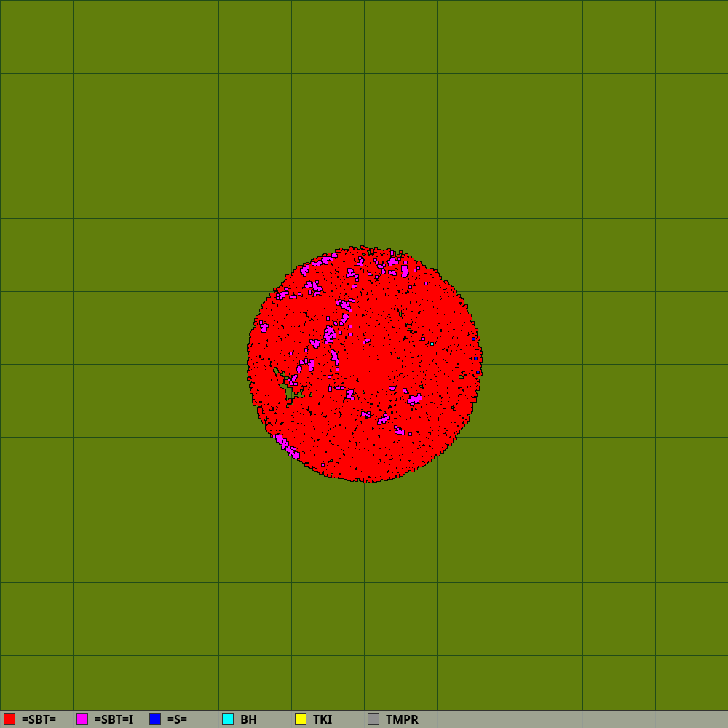Click the yellow TKI legend swatch
The height and width of the screenshot is (728, 728).
(301, 719)
